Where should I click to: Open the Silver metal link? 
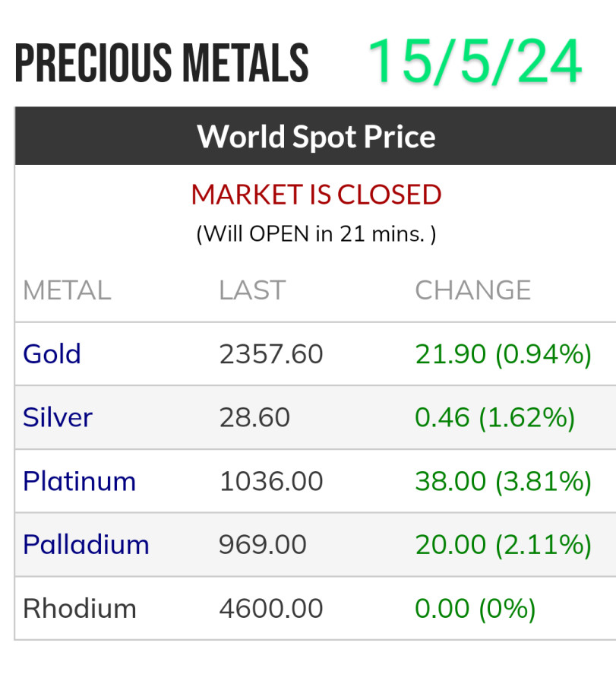[x=58, y=417]
